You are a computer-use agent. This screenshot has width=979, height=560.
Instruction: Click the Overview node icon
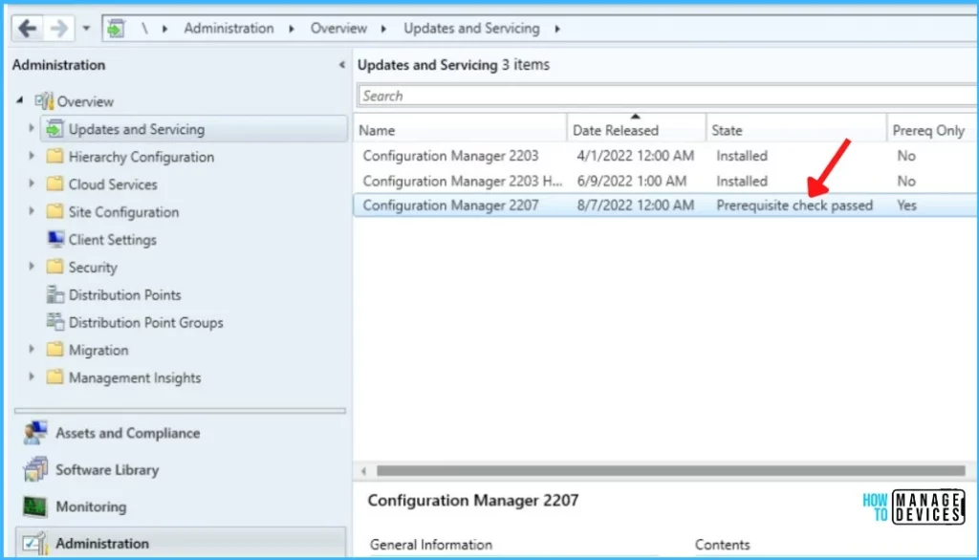click(x=44, y=101)
